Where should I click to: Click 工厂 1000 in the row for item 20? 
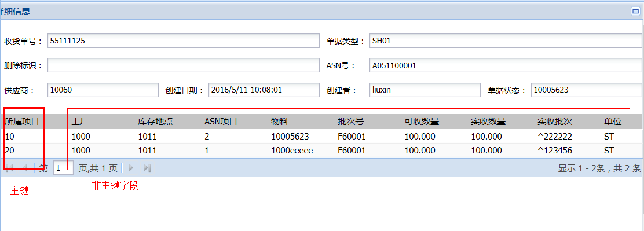pos(81,151)
